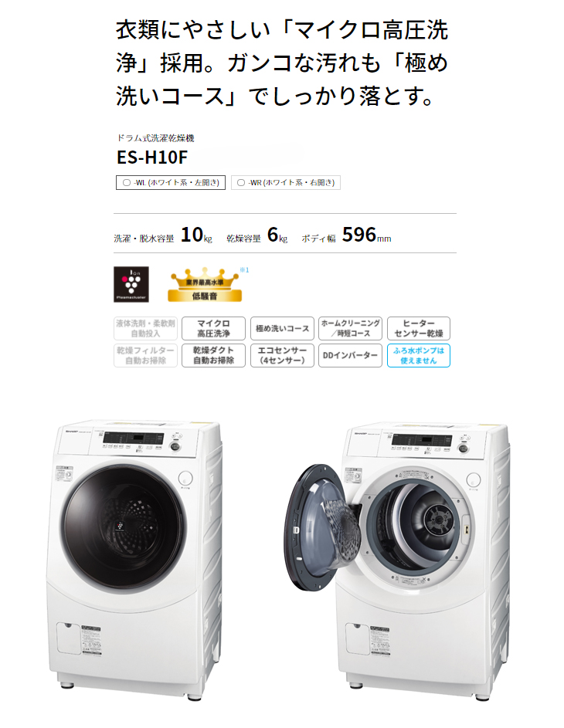Click the open-door washing machine image

point(397,558)
